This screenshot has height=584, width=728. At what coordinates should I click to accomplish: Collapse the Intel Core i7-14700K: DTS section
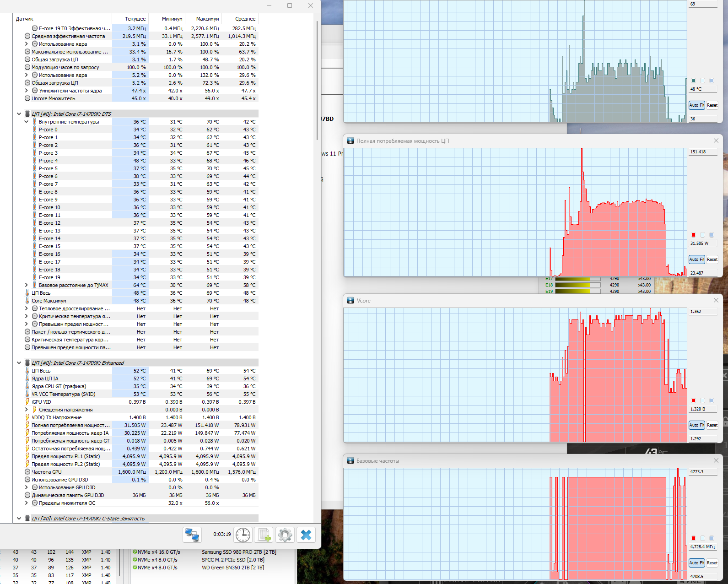tap(19, 114)
